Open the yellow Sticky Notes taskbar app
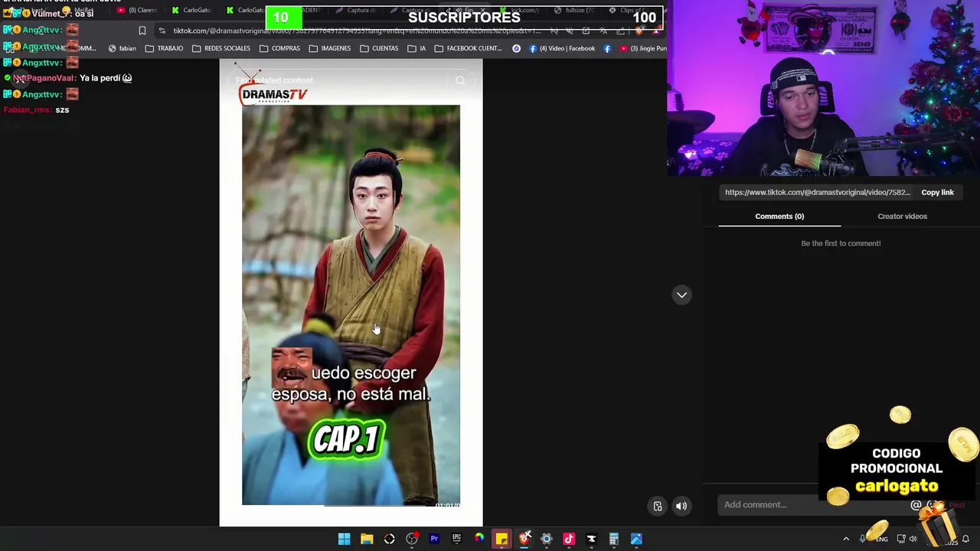This screenshot has height=551, width=980. click(x=501, y=539)
